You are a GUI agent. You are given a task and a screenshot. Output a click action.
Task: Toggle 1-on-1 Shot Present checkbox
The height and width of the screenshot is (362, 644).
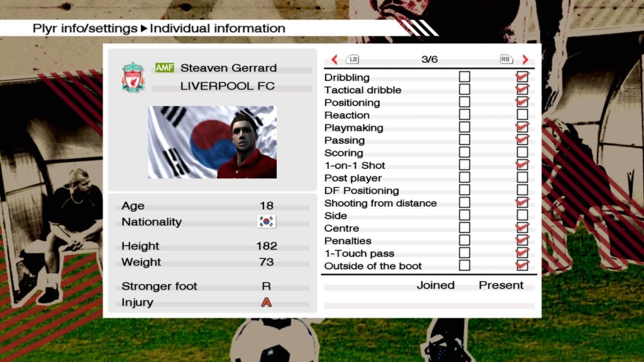523,165
